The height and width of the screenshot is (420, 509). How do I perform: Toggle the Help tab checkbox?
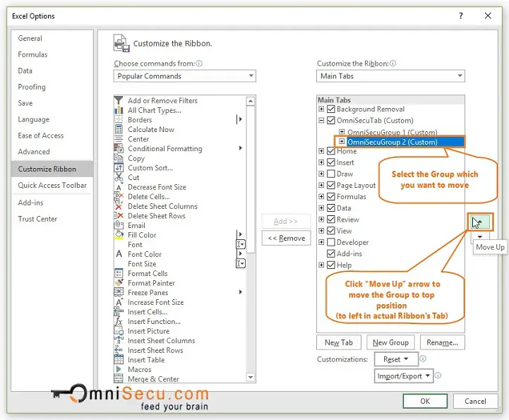pyautogui.click(x=331, y=265)
